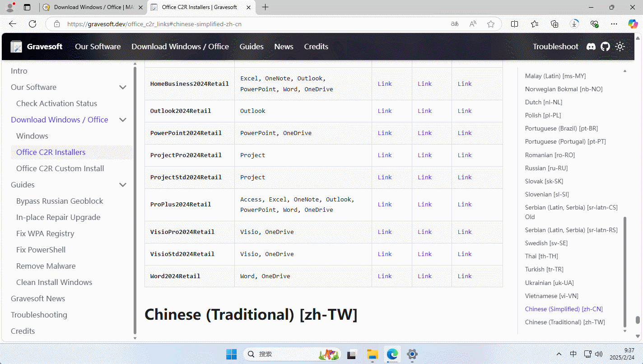The image size is (643, 364).
Task: Switch to the Download Windows / Office MAS tab
Action: click(93, 7)
